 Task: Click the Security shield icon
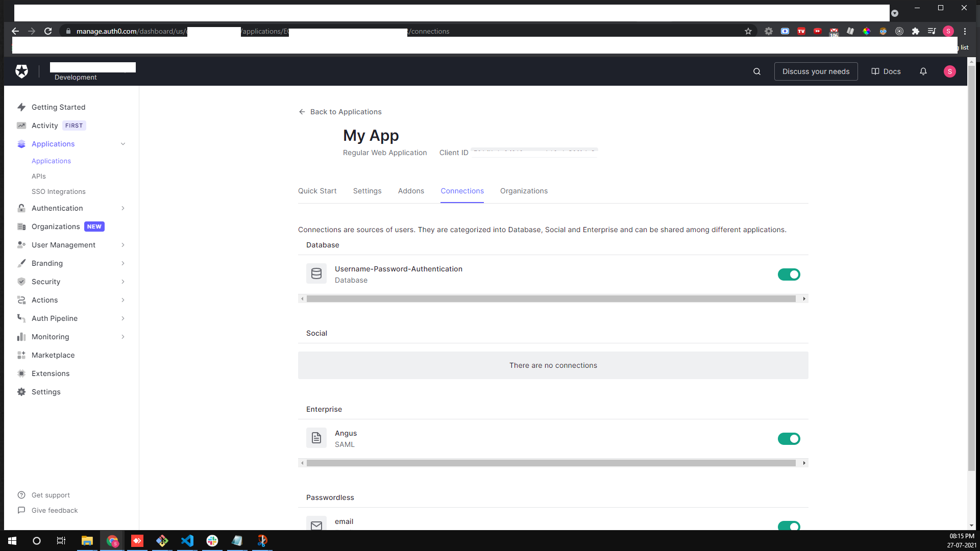21,282
